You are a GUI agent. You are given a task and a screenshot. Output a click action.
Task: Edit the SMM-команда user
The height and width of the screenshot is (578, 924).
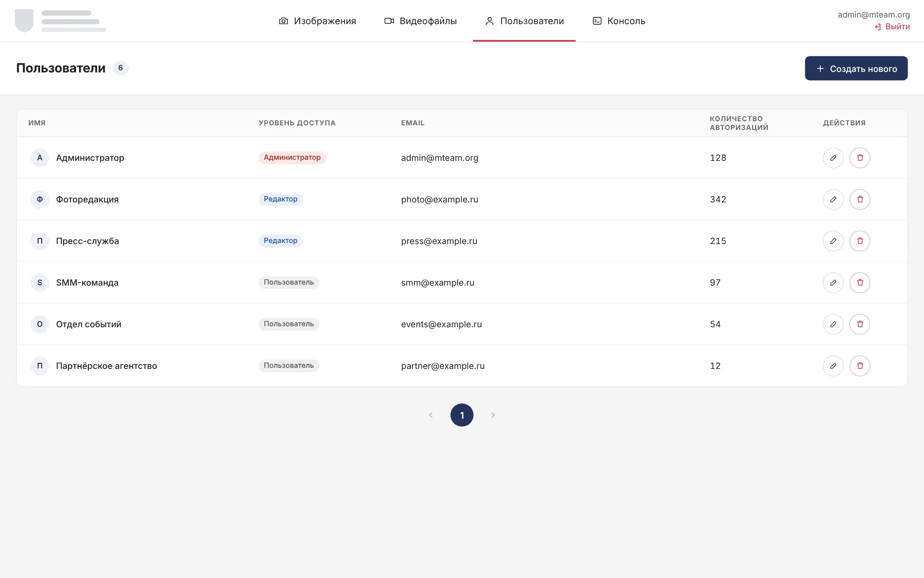point(833,283)
